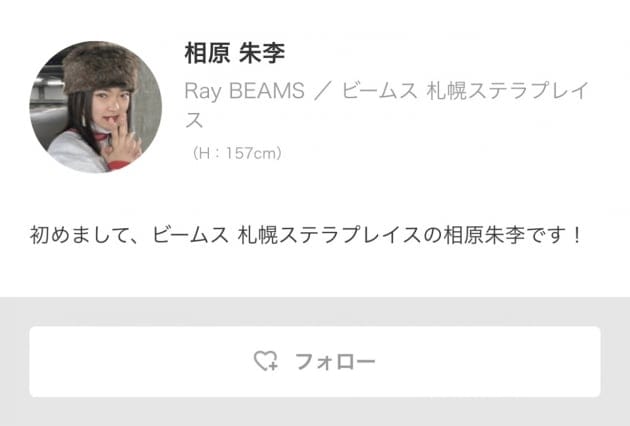Click the gray area above the follow button

coord(315,312)
